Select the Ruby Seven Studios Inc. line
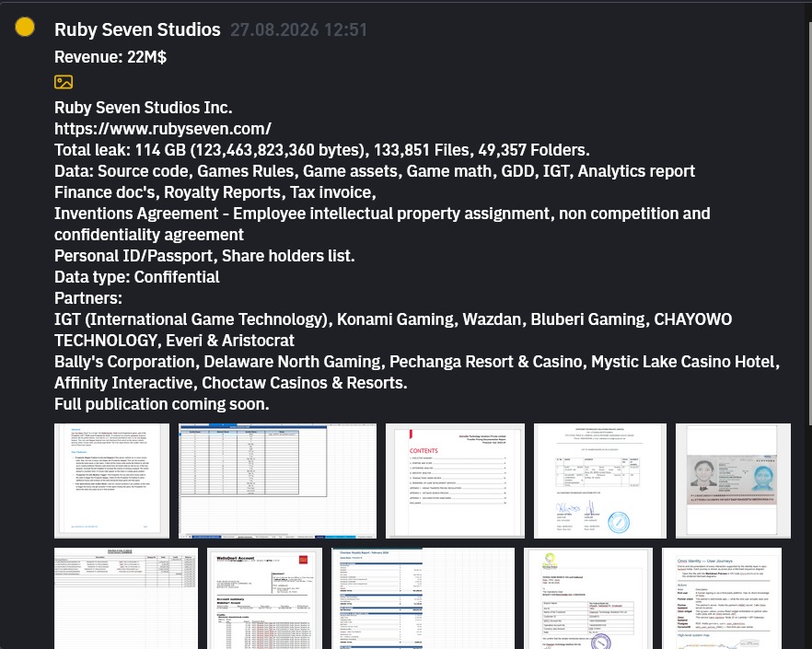This screenshot has height=649, width=812. (144, 107)
